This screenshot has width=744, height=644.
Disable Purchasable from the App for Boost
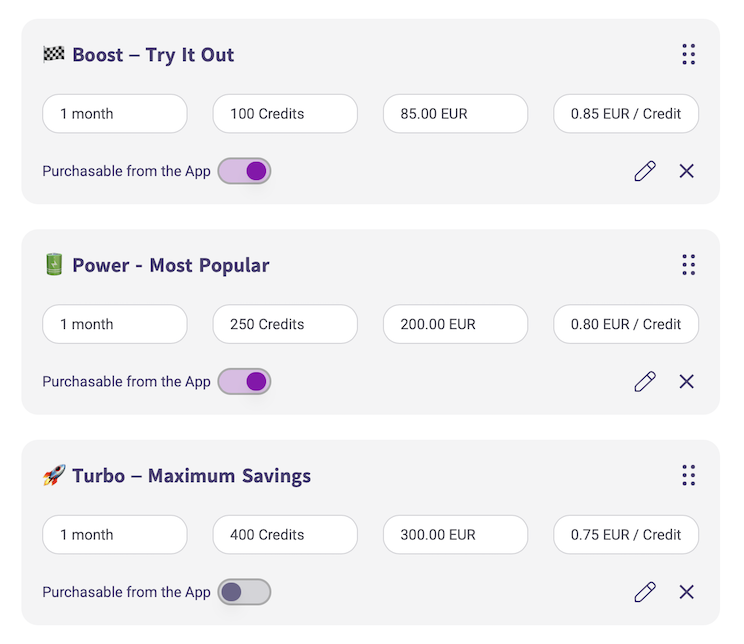[244, 171]
